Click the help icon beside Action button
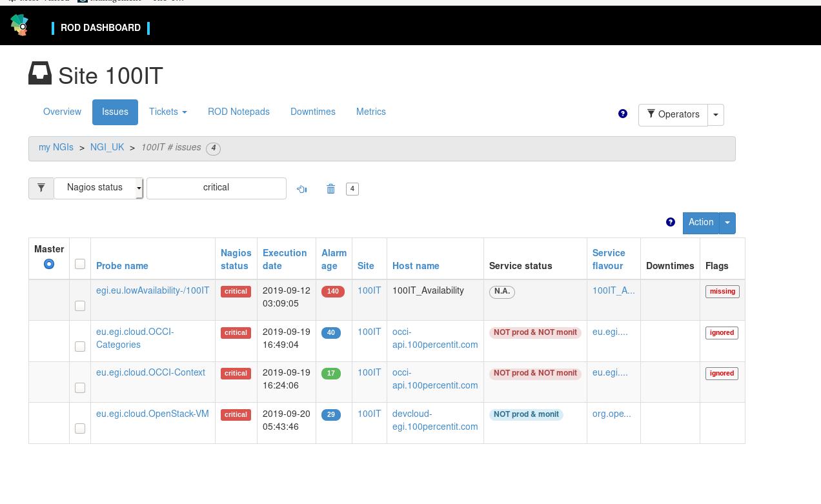This screenshot has width=821, height=504. [x=670, y=222]
